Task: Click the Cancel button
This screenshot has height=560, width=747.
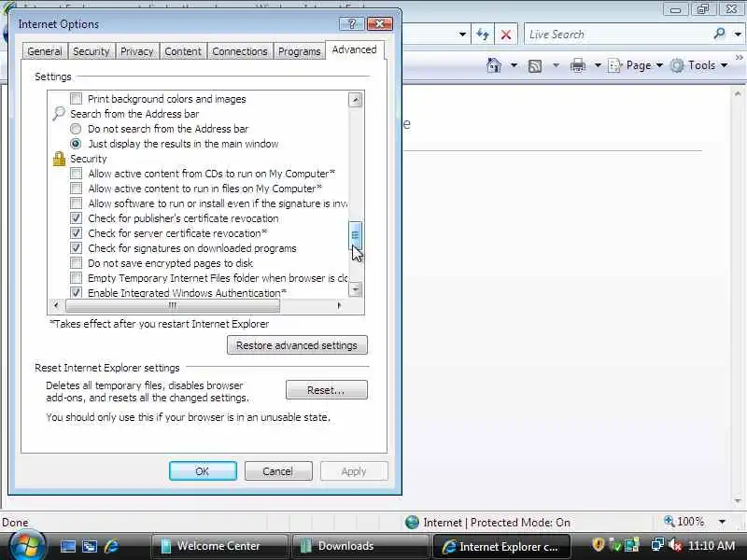Action: 278,471
